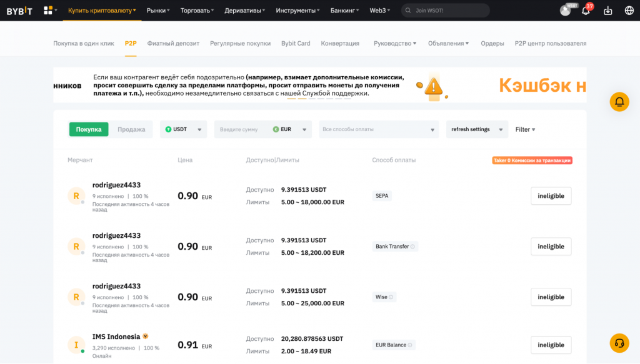Open IMS Indonesia merchant name

tap(116, 337)
